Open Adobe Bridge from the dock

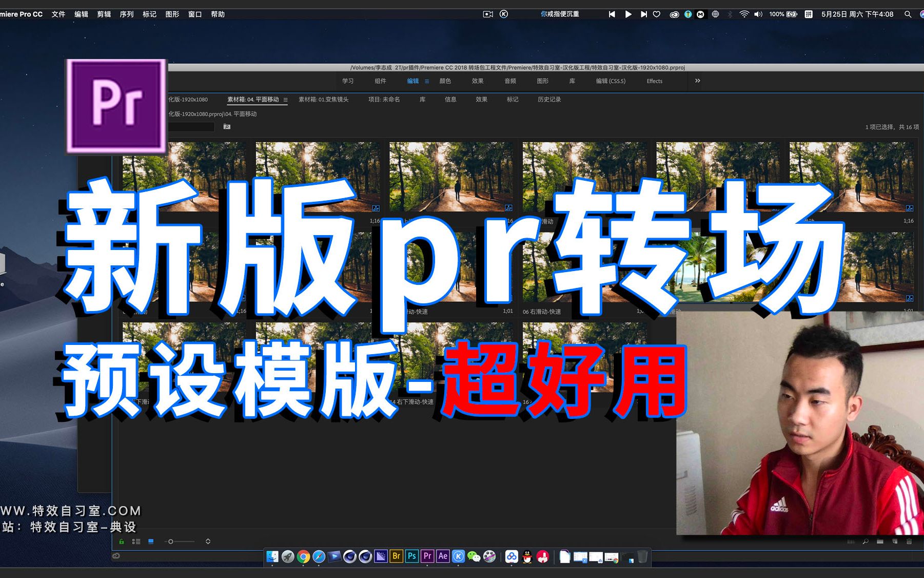396,556
